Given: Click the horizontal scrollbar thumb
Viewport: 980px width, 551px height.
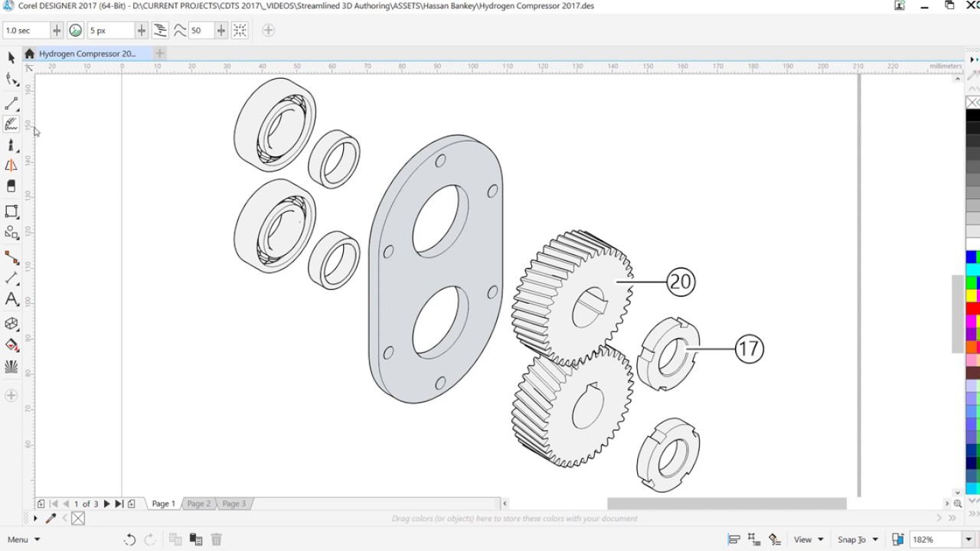Looking at the screenshot, I should [727, 504].
